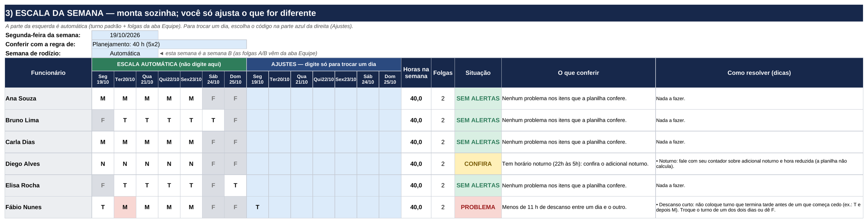Select the Descanso curto tip for Fábio
Viewport: 868px width, 223px height.
pos(759,207)
